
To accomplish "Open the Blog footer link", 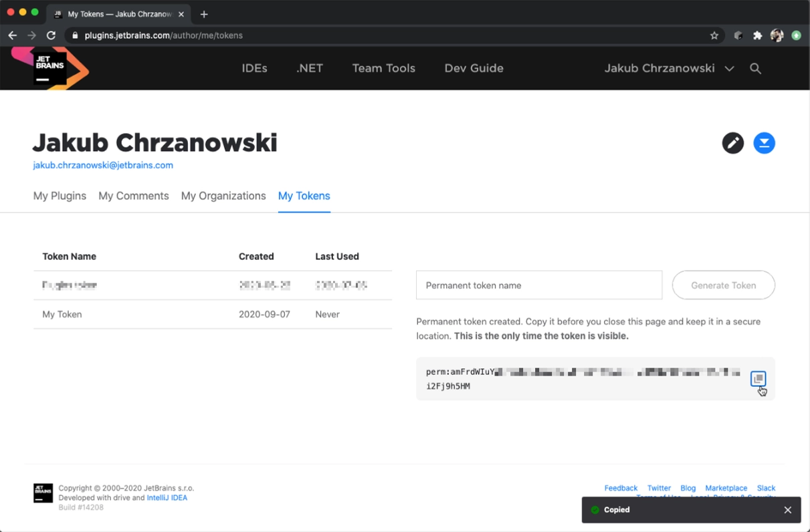I will click(688, 489).
